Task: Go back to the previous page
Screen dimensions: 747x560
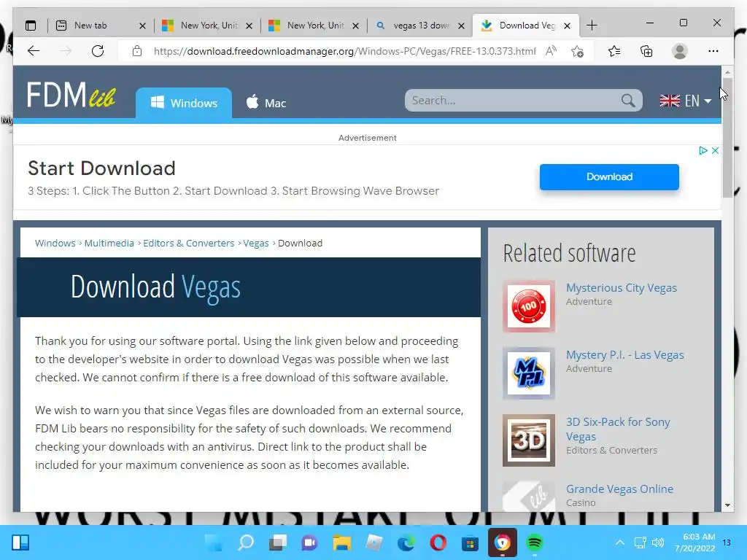Action: 34,51
